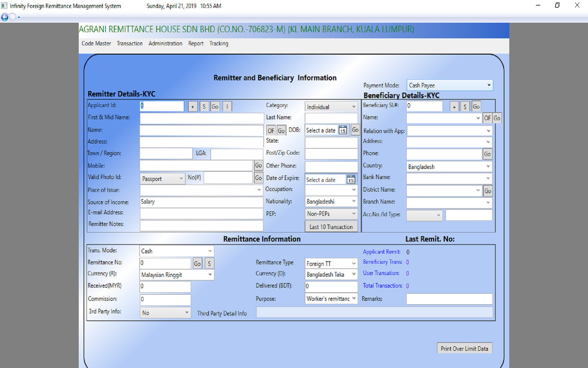Click the I button beside Applicant Id
This screenshot has width=588, height=368.
[x=227, y=106]
